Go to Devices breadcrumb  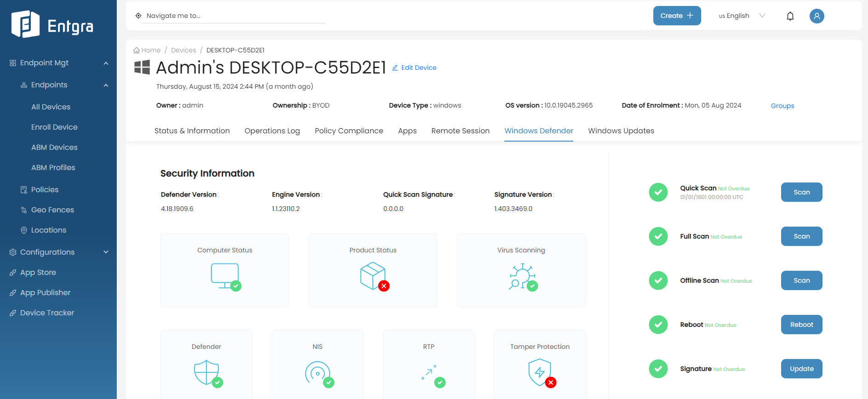click(x=183, y=50)
